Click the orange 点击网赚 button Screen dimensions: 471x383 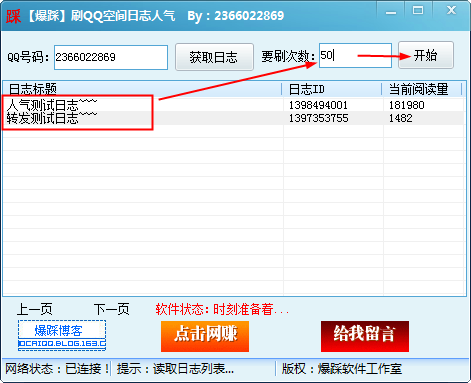(205, 336)
